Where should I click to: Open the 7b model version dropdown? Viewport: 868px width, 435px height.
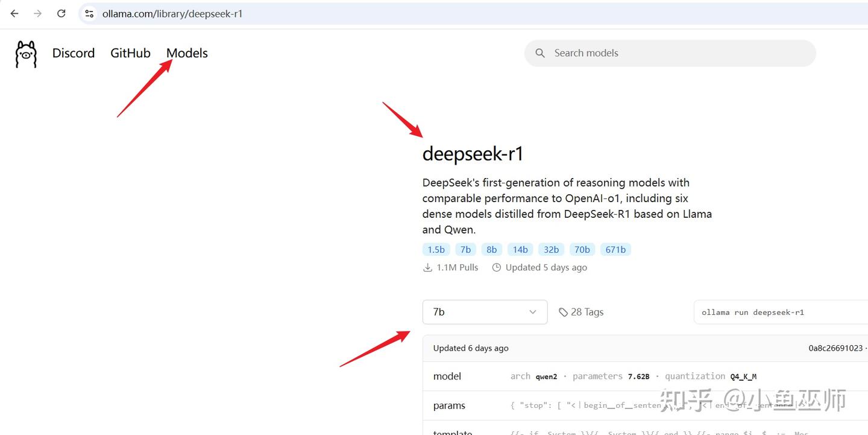pyautogui.click(x=485, y=312)
